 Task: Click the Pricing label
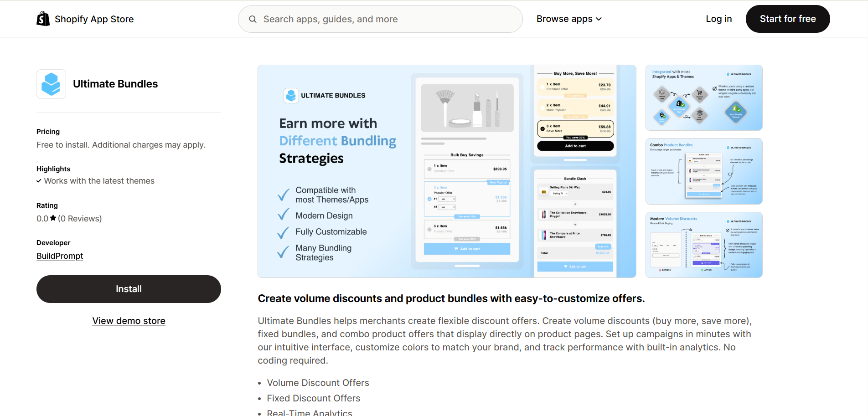pyautogui.click(x=48, y=132)
